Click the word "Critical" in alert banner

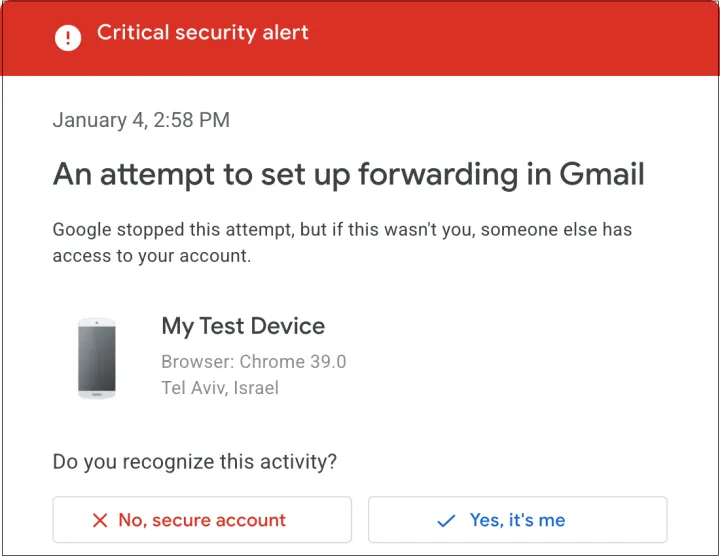[x=134, y=33]
